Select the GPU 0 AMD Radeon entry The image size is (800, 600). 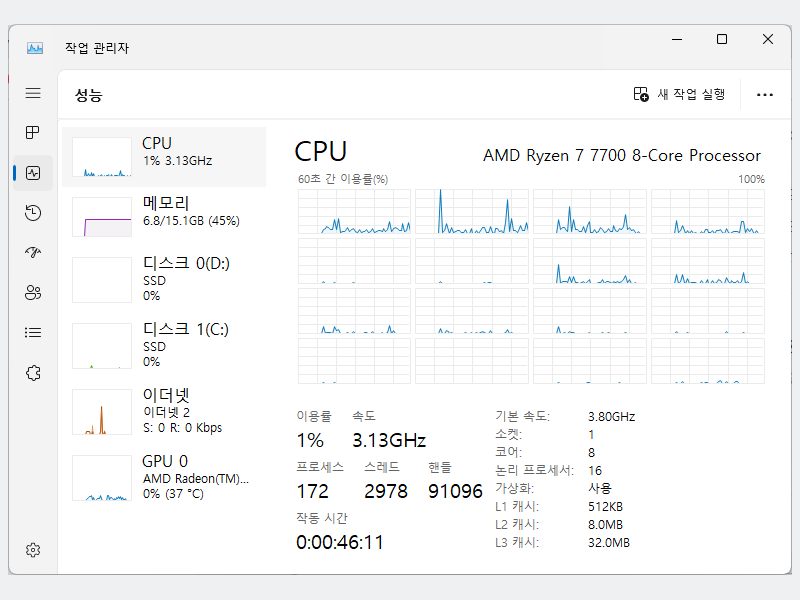(x=164, y=477)
